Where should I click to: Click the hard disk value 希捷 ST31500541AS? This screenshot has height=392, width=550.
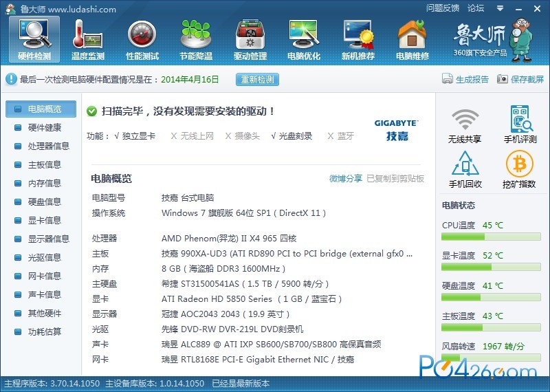(245, 284)
